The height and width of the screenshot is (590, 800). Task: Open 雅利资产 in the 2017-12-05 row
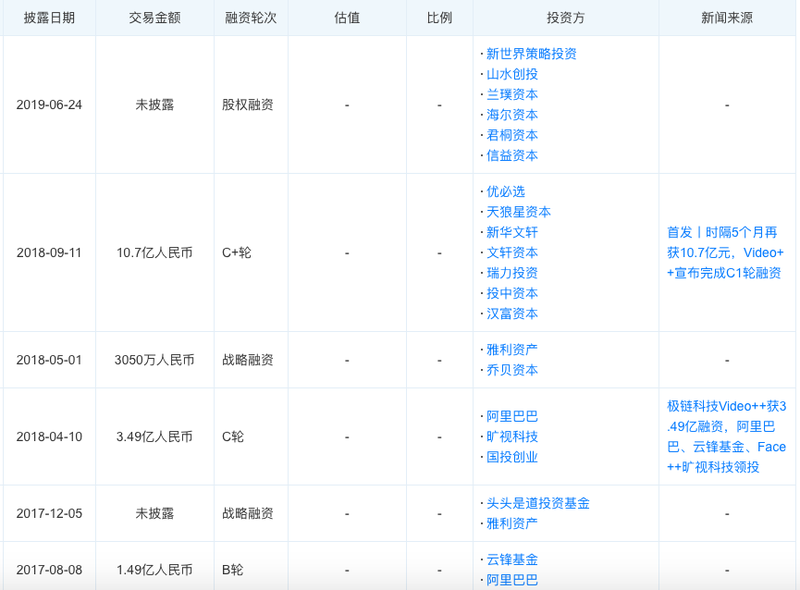[x=512, y=524]
